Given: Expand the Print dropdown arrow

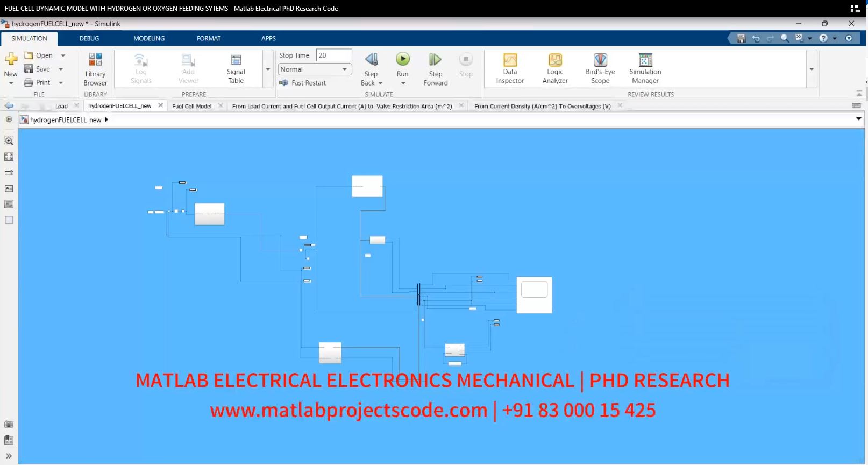Looking at the screenshot, I should [x=61, y=82].
